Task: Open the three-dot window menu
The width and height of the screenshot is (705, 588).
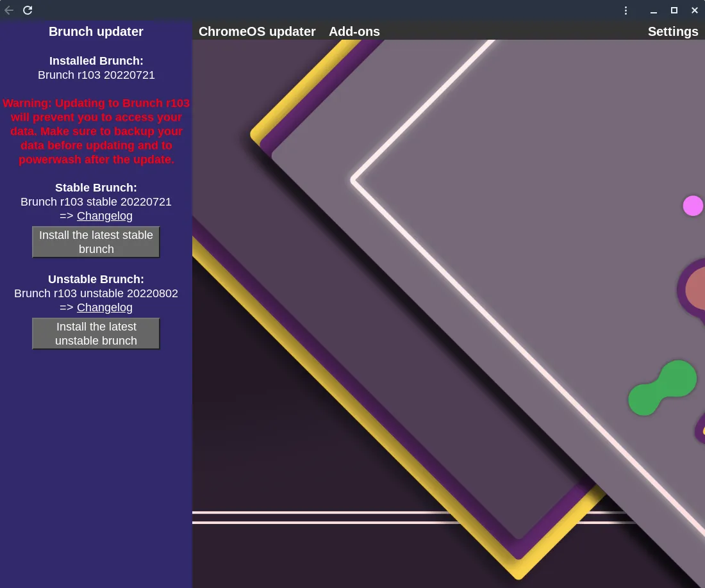Action: coord(626,10)
